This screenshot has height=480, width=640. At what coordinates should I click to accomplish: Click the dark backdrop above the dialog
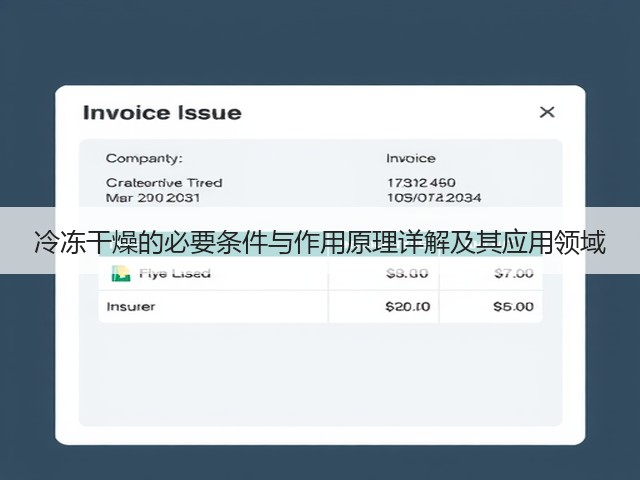(320, 41)
